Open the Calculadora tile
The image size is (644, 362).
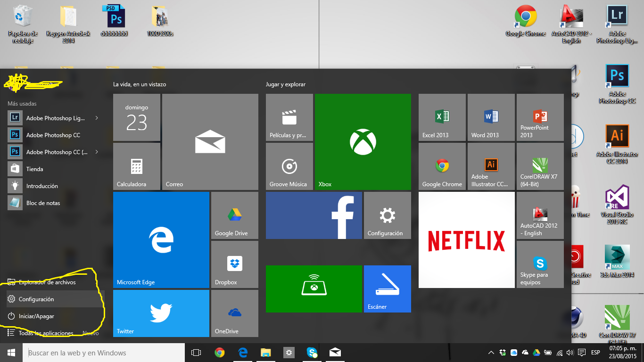click(x=137, y=166)
